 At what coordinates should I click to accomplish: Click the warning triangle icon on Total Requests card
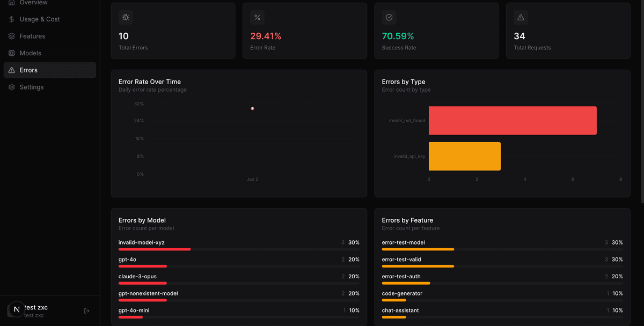pyautogui.click(x=521, y=17)
